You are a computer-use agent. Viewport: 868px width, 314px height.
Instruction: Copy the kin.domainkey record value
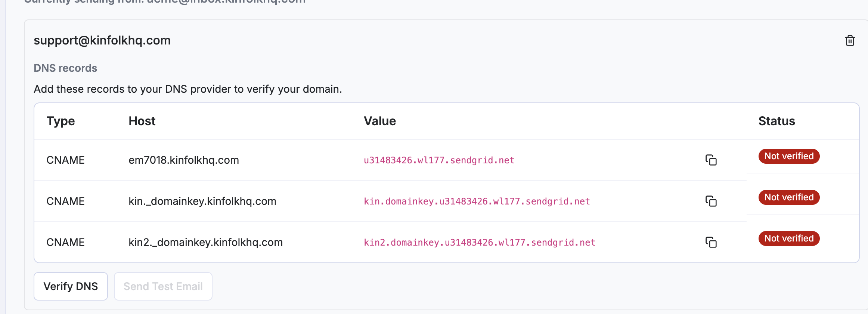pyautogui.click(x=711, y=201)
